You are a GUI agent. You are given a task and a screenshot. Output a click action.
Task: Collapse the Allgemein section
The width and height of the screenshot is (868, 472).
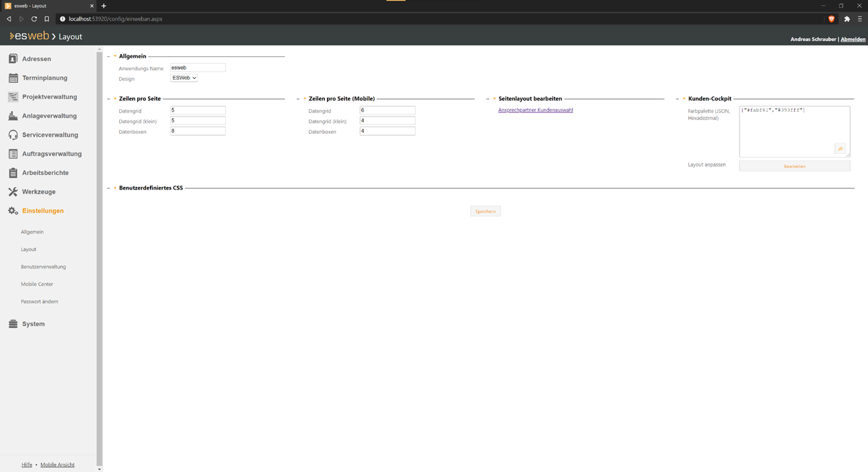click(115, 56)
